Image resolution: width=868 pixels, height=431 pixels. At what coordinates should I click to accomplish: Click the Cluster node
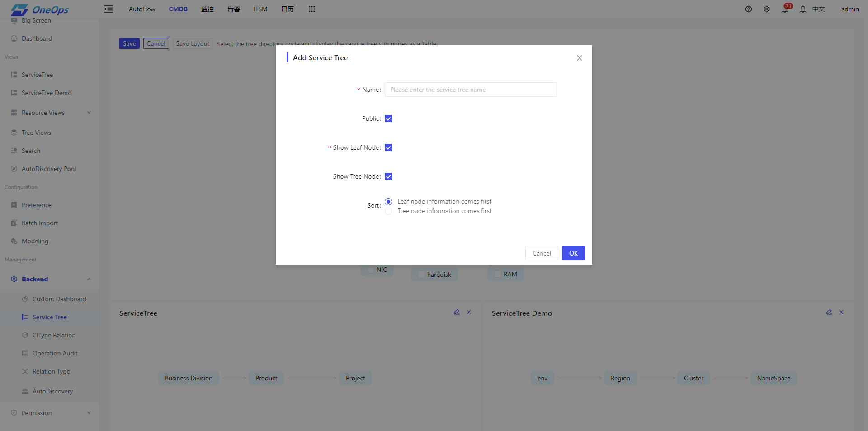[x=693, y=378]
